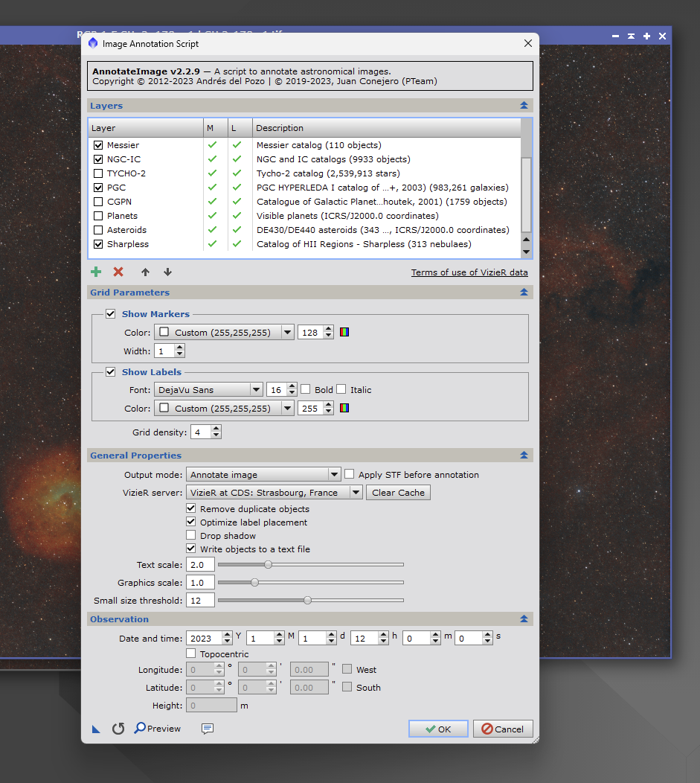This screenshot has height=783, width=700.
Task: Move the selected layer down with the arrow
Action: [167, 272]
